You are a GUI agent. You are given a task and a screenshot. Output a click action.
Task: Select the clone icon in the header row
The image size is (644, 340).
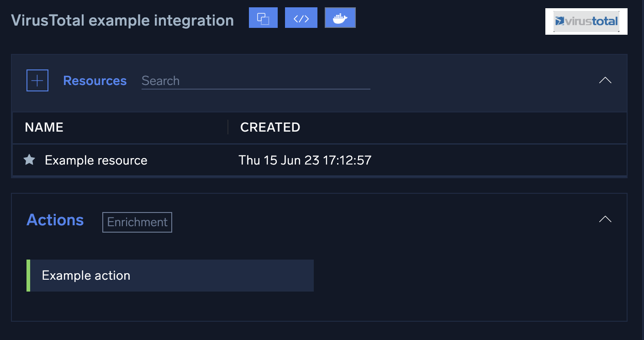pyautogui.click(x=263, y=17)
